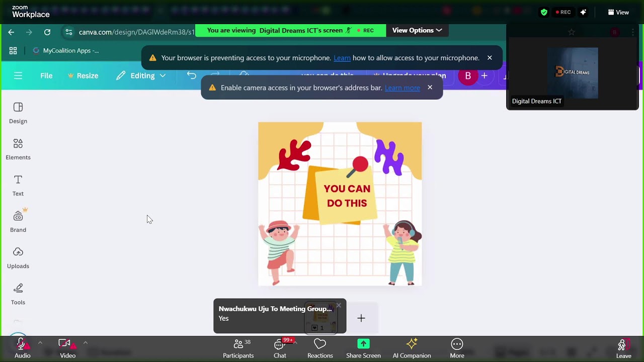This screenshot has height=362, width=644.
Task: Click the Zoom encryption shield icon
Action: 544,12
